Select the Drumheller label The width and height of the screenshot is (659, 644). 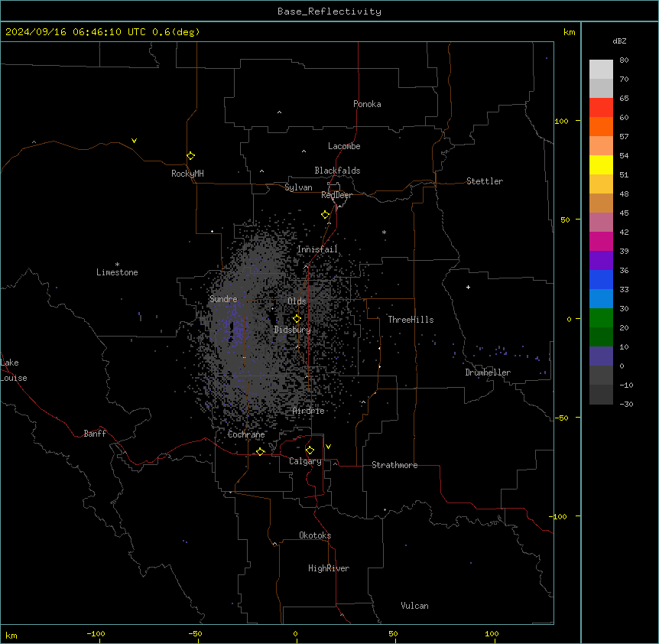488,372
